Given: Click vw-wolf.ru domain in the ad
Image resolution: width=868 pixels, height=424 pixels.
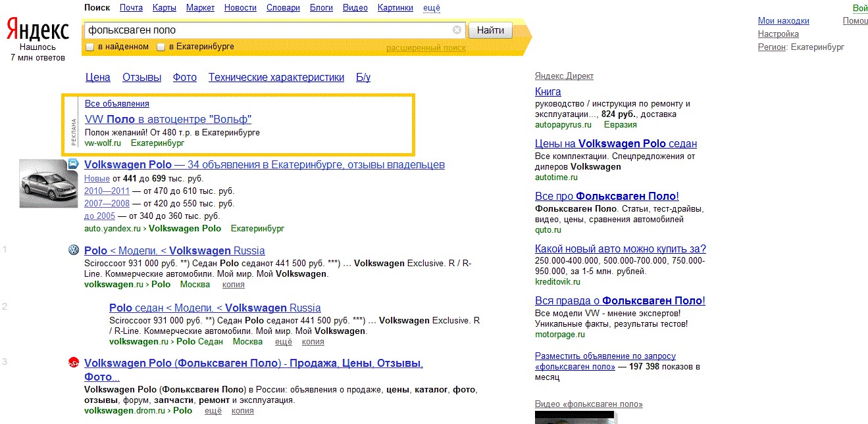Looking at the screenshot, I should 103,143.
